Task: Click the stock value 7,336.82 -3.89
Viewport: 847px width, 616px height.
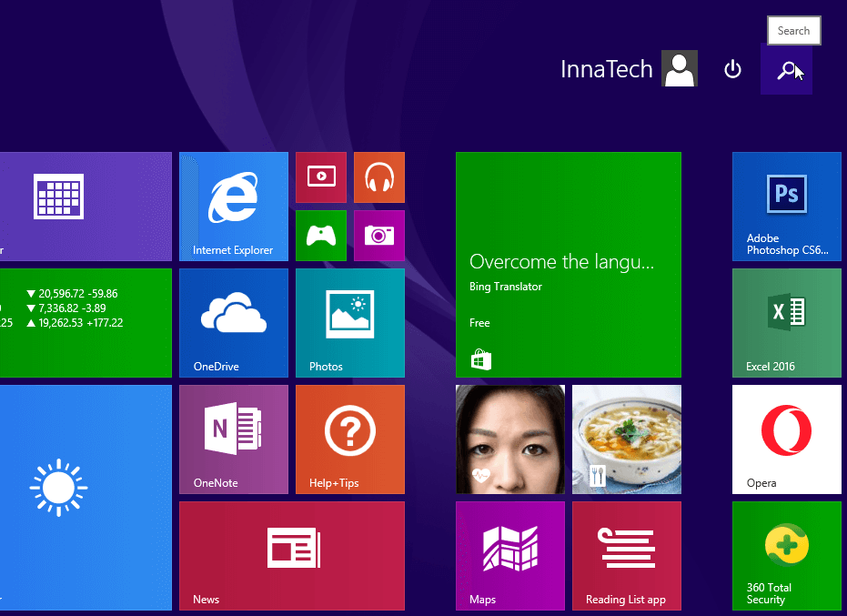Action: [x=72, y=308]
